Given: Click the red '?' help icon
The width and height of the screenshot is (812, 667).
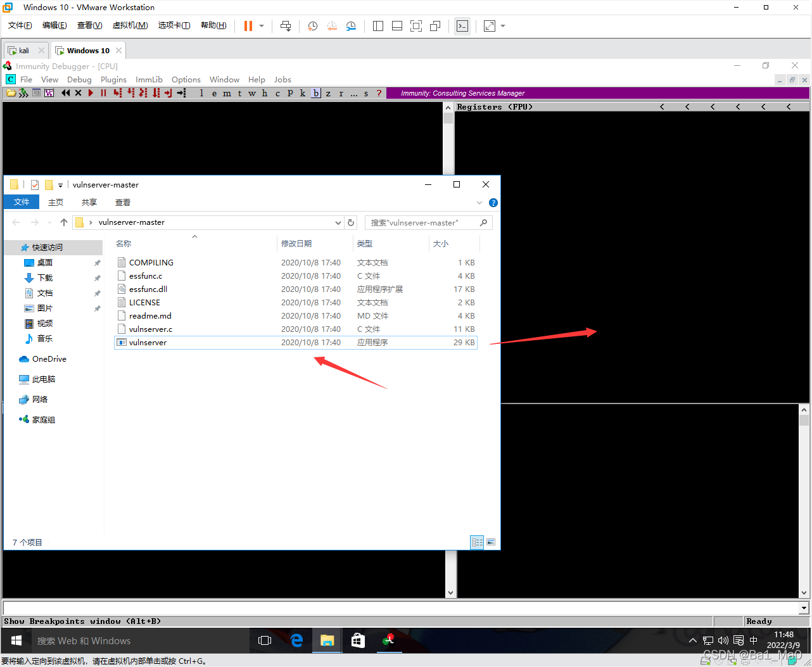Looking at the screenshot, I should click(379, 93).
